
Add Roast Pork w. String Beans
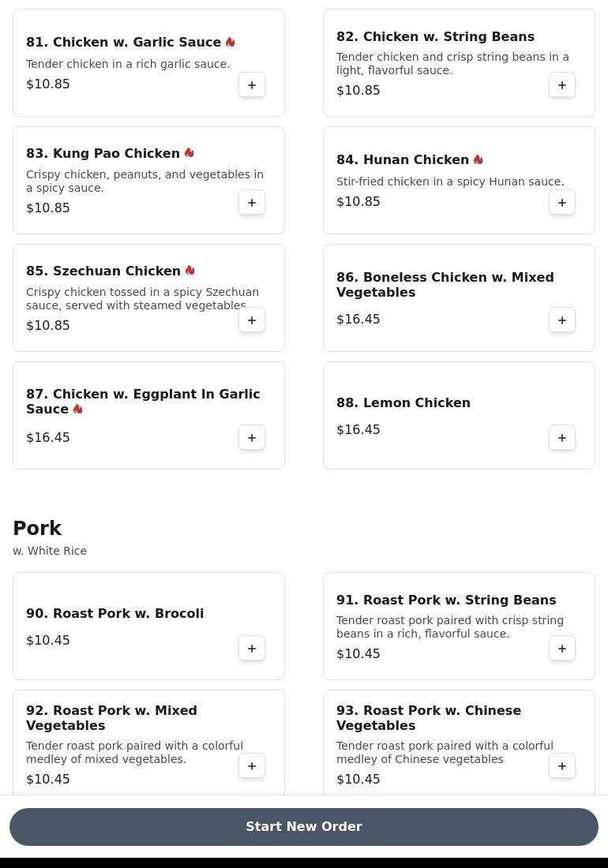tap(562, 649)
